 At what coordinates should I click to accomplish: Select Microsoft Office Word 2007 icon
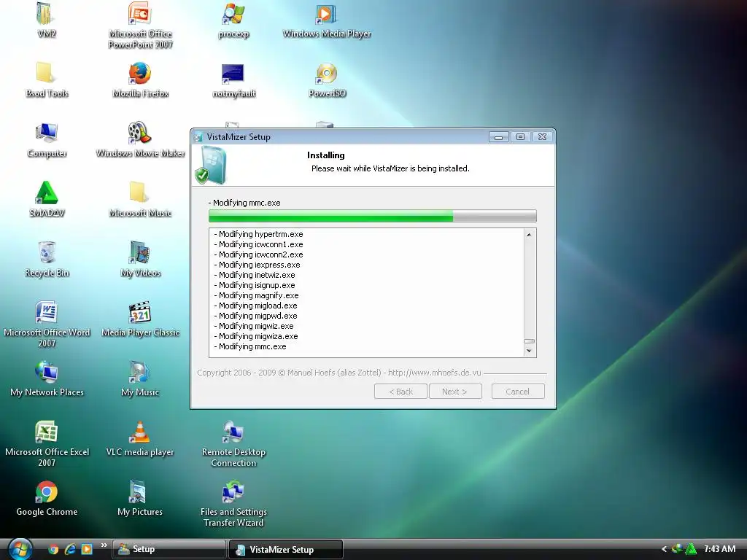click(46, 324)
